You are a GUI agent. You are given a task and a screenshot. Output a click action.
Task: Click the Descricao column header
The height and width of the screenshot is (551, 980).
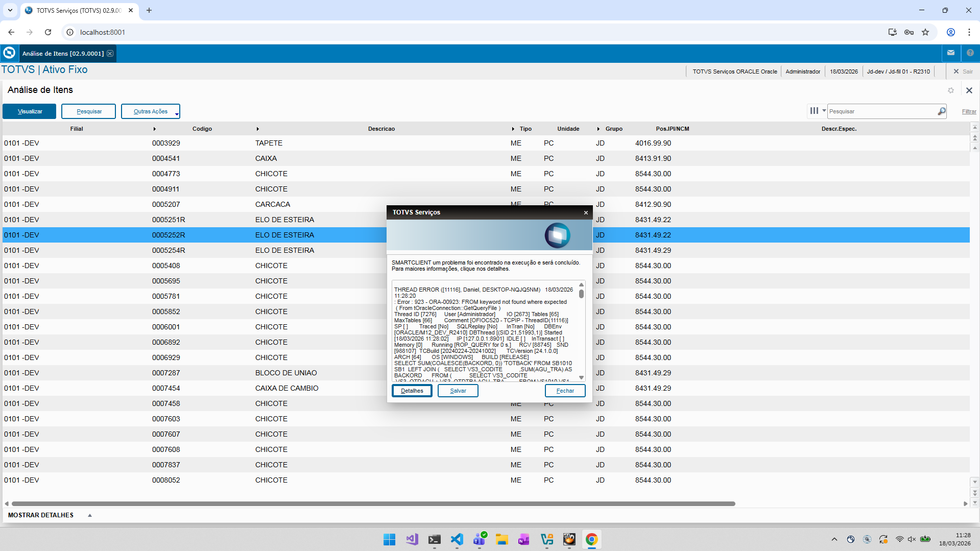pyautogui.click(x=381, y=129)
